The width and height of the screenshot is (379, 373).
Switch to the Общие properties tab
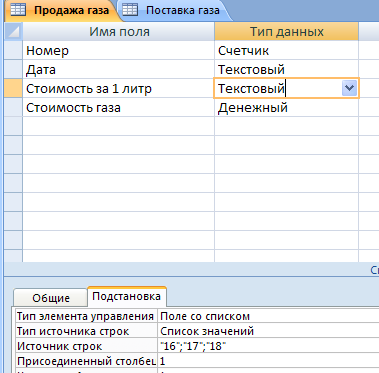(x=51, y=298)
